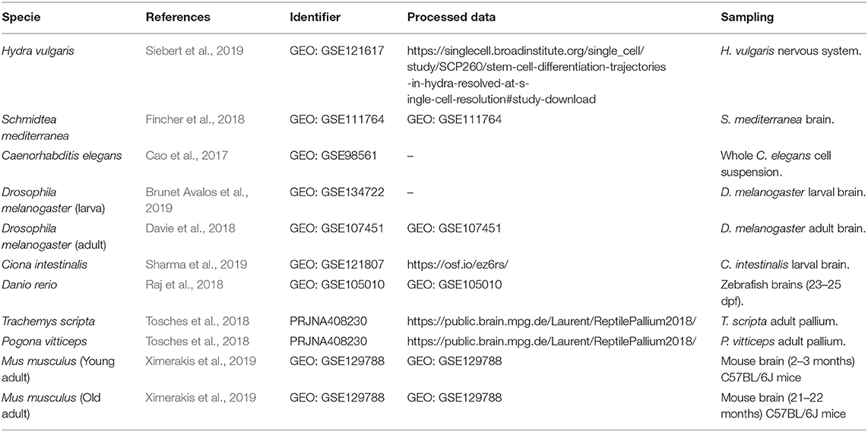Image resolution: width=868 pixels, height=432 pixels.
Task: Click the Sampling column header
Action: (747, 17)
